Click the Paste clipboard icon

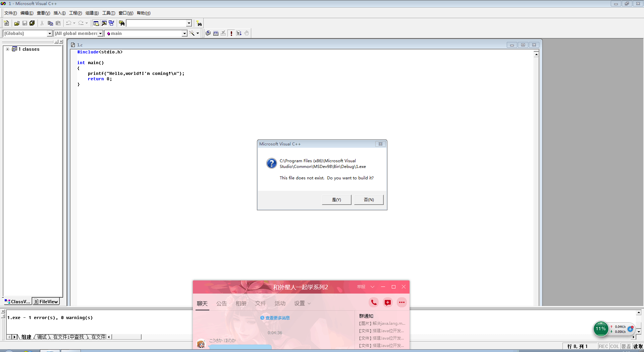click(58, 23)
